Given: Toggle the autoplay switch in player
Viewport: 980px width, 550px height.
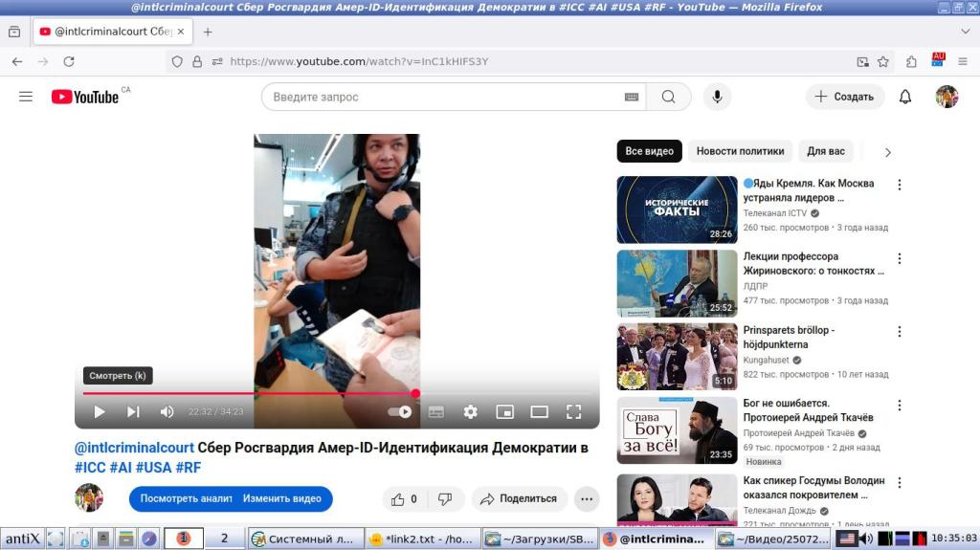Looking at the screenshot, I should [400, 412].
